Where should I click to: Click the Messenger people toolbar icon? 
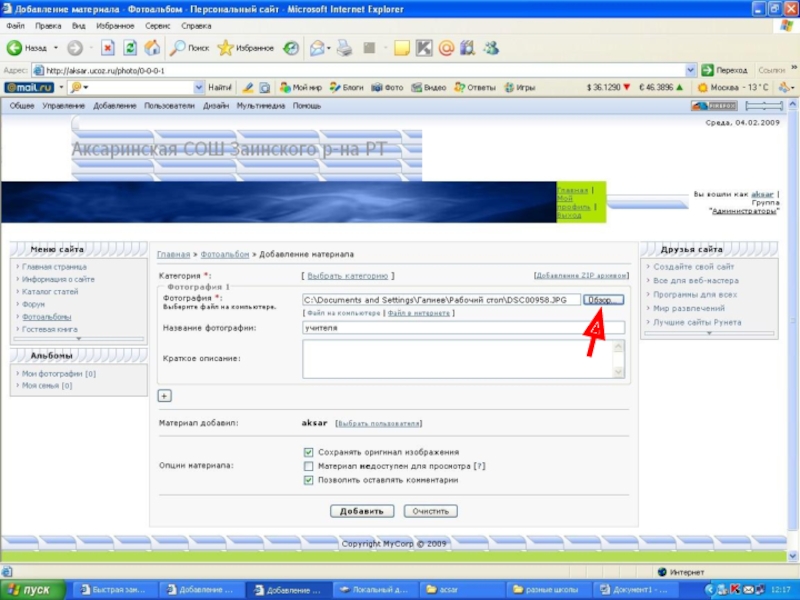[491, 48]
